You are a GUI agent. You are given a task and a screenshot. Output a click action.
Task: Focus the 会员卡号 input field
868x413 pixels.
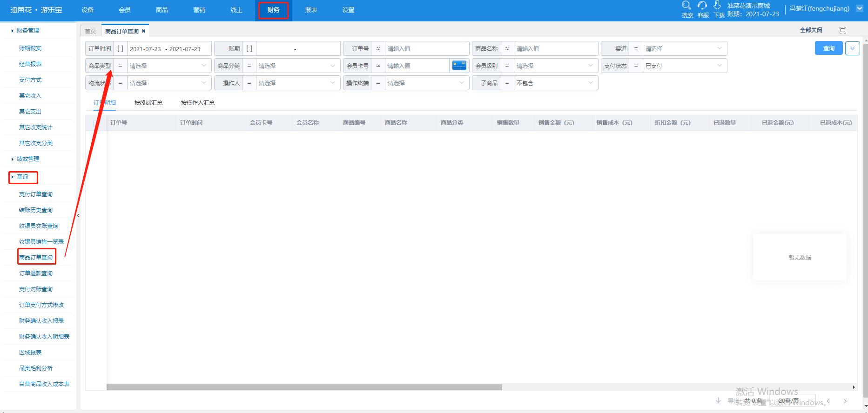pos(417,66)
